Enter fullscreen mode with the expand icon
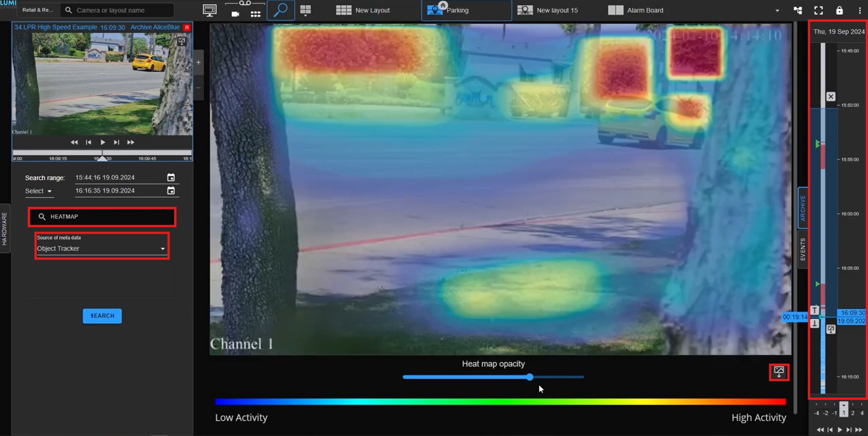Viewport: 868px width, 436px height. pos(819,10)
